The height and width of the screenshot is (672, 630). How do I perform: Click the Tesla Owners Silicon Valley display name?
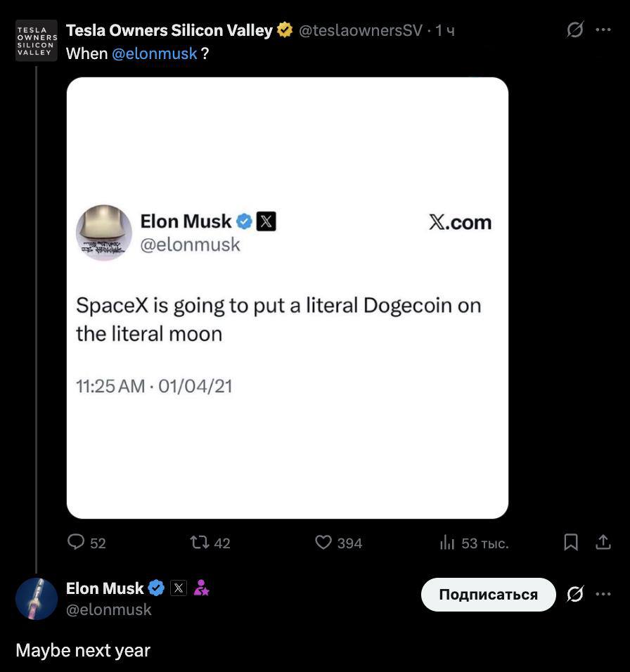(x=169, y=30)
